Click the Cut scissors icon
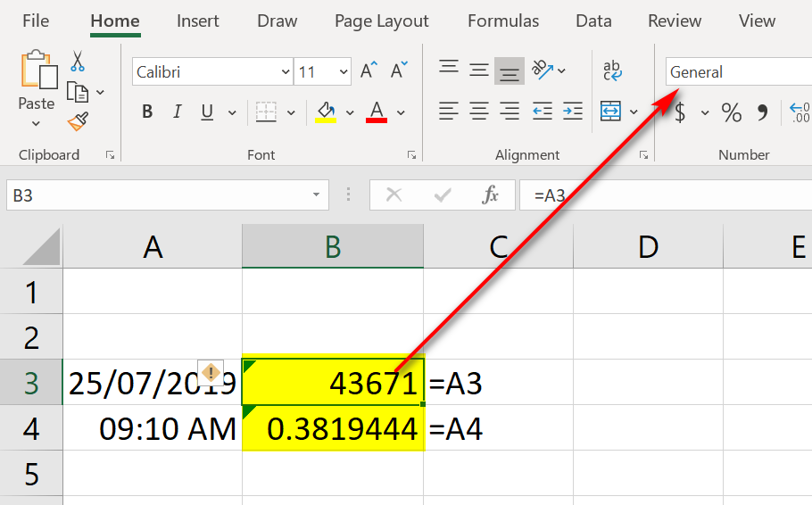The image size is (812, 505). [x=78, y=61]
